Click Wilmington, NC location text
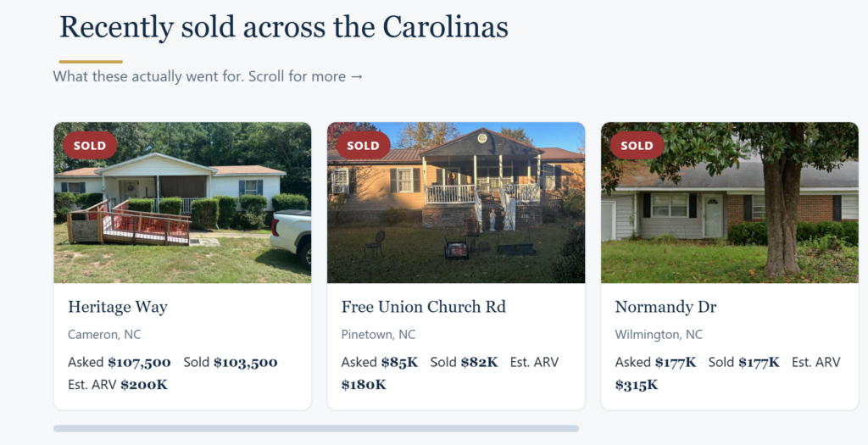Screen dimensions: 868x445 pyautogui.click(x=659, y=335)
